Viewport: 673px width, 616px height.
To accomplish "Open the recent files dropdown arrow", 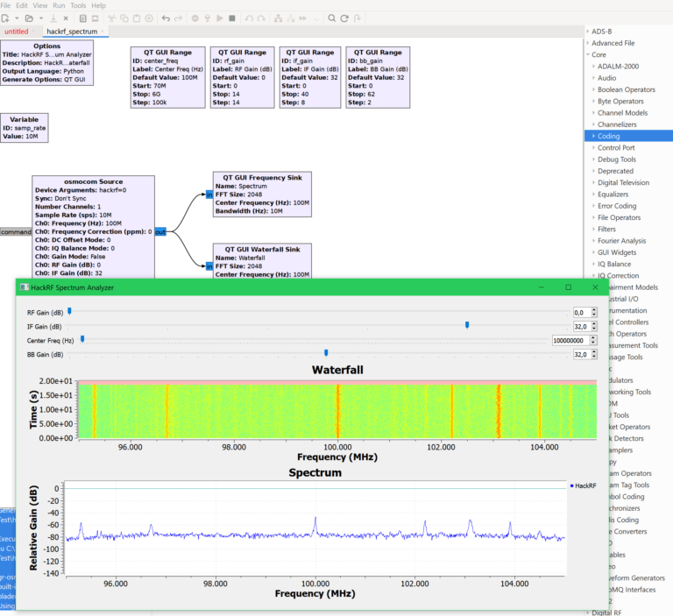I will click(41, 18).
